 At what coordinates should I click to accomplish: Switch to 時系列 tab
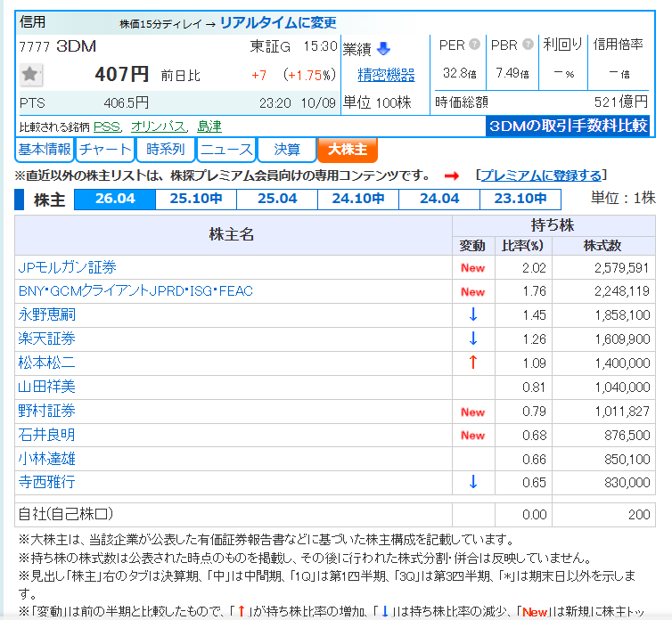pyautogui.click(x=166, y=150)
